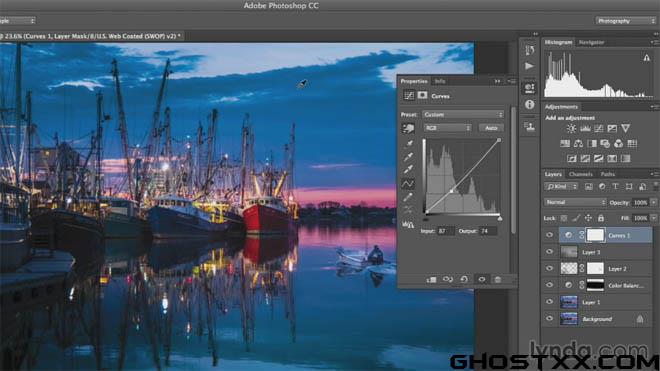Switch to the Navigator tab
This screenshot has width=660, height=371.
[x=591, y=42]
